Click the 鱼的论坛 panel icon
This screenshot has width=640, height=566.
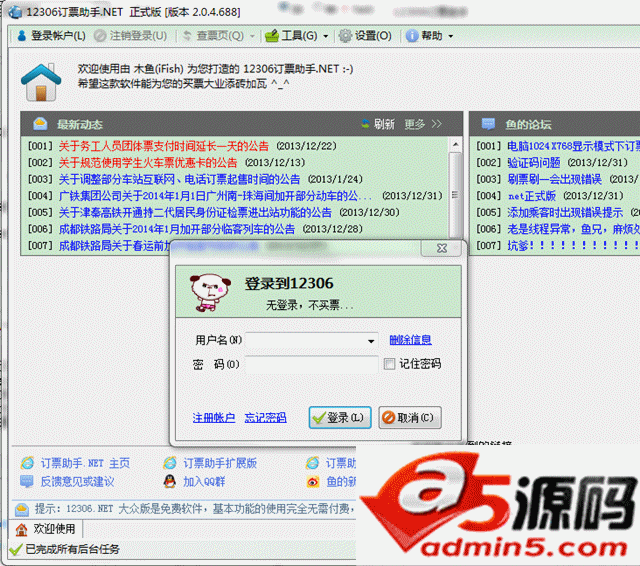click(488, 124)
